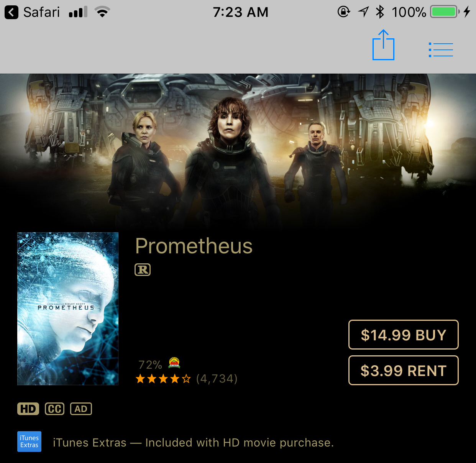
Task: Tap the 72% Tomatometer score
Action: [x=150, y=364]
